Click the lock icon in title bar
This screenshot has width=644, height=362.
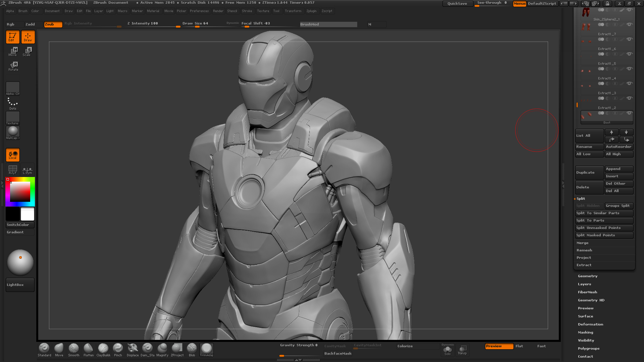pyautogui.click(x=607, y=4)
